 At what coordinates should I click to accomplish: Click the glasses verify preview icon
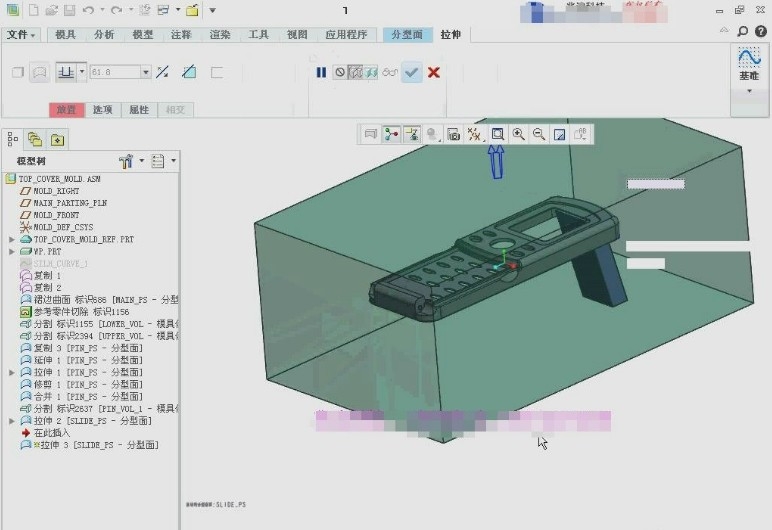390,72
